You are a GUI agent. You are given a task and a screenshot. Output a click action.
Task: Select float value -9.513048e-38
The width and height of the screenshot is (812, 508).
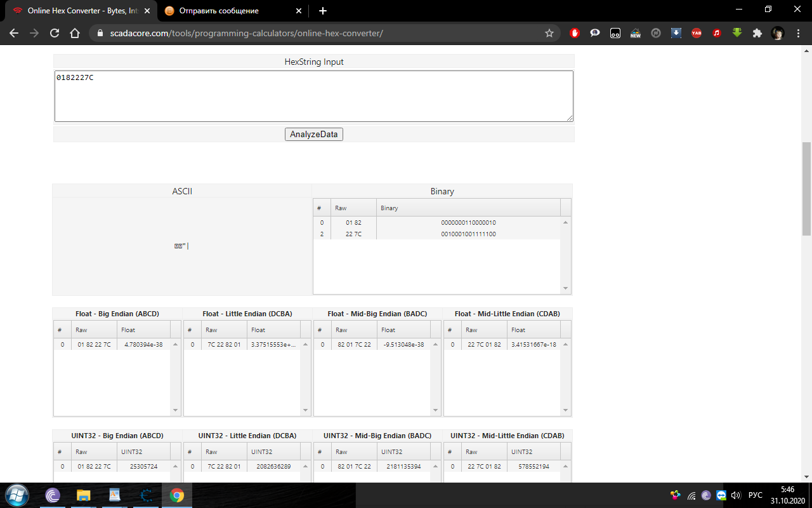point(403,345)
